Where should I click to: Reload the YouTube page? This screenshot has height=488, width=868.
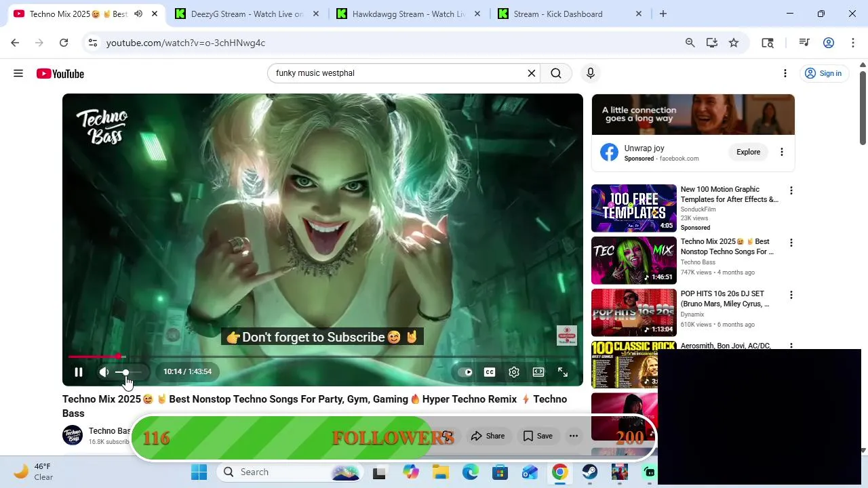tap(64, 43)
